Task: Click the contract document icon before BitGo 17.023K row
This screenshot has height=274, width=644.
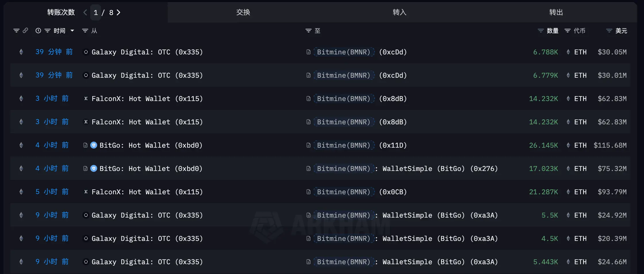Action: click(85, 168)
